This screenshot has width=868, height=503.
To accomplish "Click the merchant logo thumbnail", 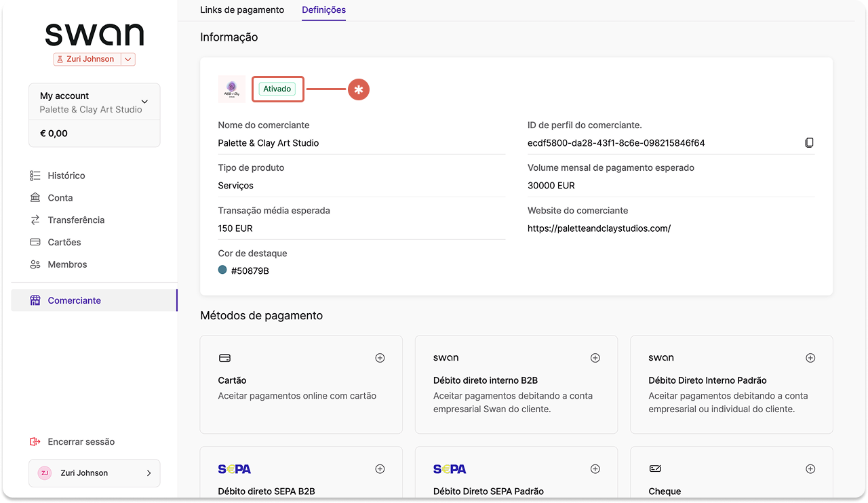I will [231, 89].
